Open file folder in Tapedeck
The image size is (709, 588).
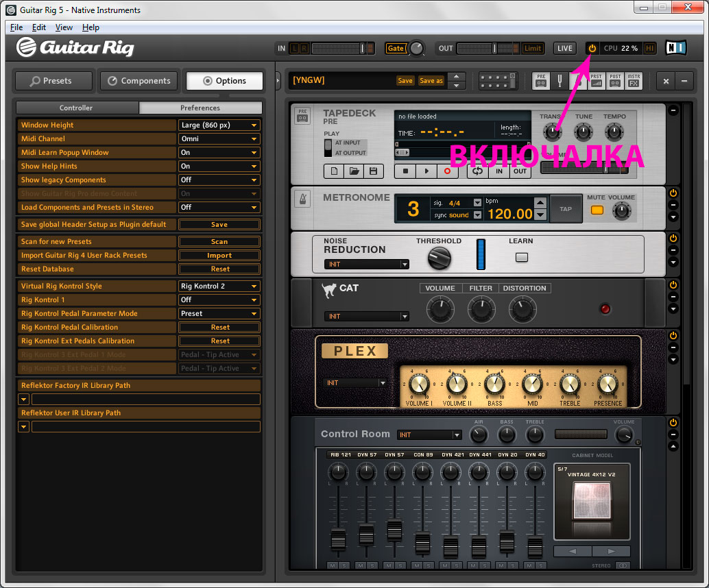pos(354,171)
